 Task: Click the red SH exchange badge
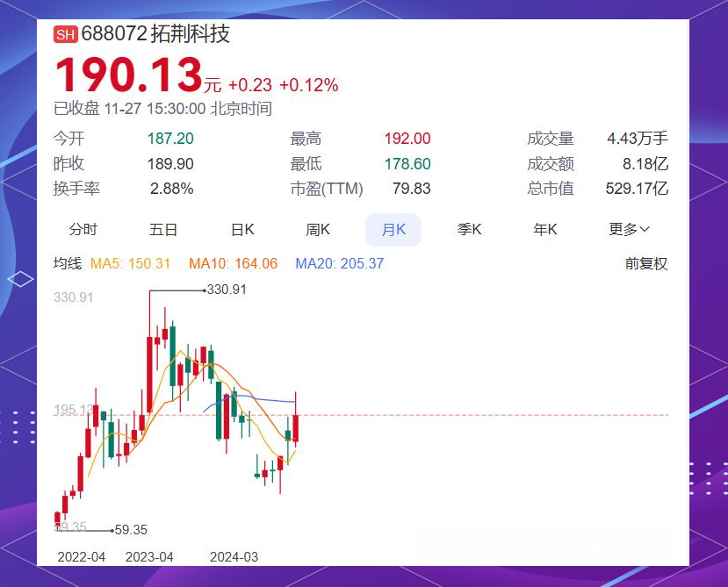pyautogui.click(x=66, y=35)
